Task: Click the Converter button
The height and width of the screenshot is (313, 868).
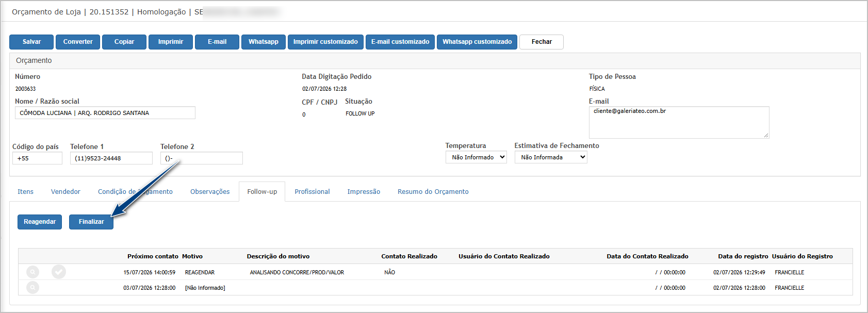Action: (78, 42)
